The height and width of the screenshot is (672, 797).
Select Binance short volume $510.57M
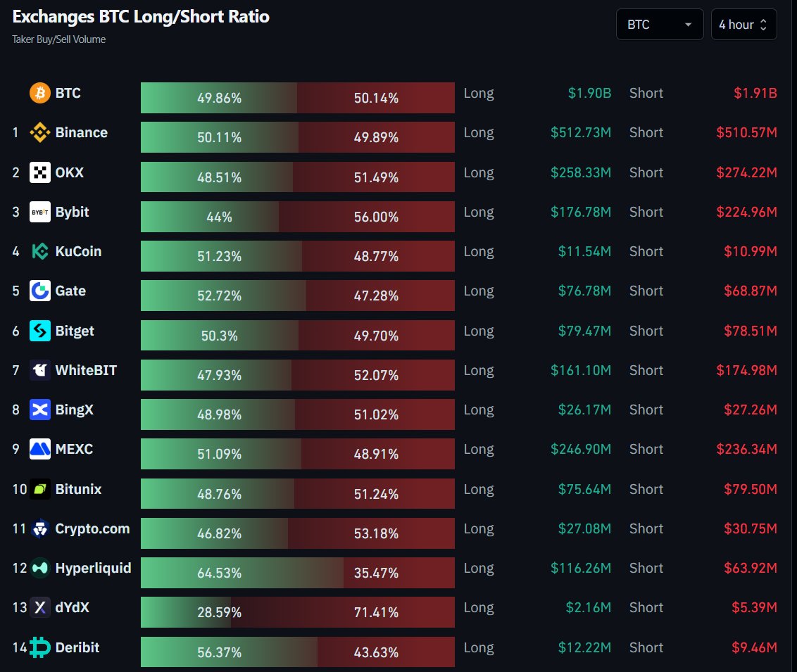(x=746, y=132)
